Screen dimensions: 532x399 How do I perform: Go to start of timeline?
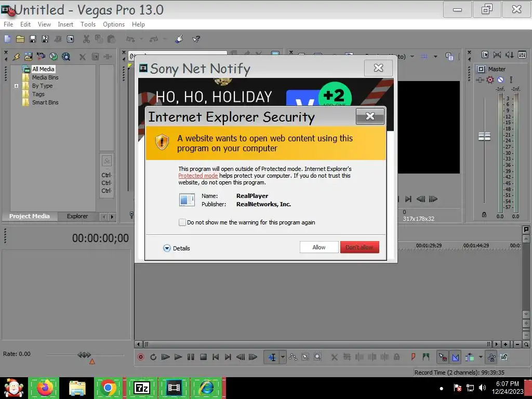coord(216,357)
